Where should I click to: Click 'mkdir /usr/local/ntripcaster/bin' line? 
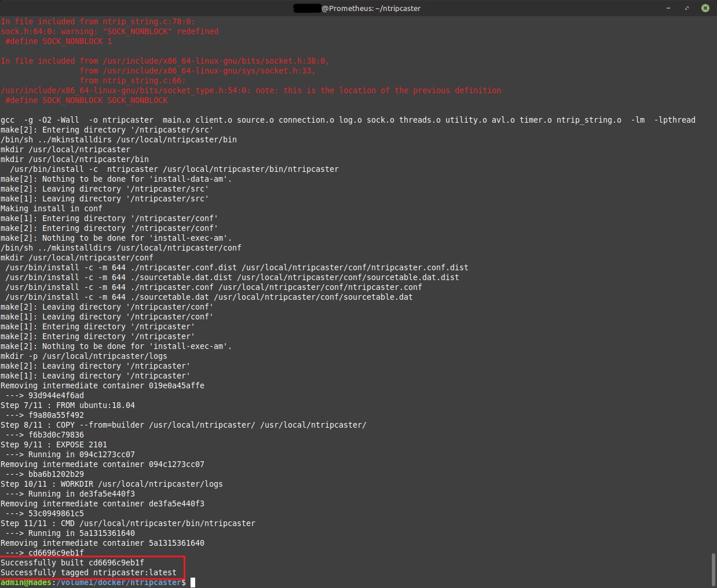(x=75, y=159)
